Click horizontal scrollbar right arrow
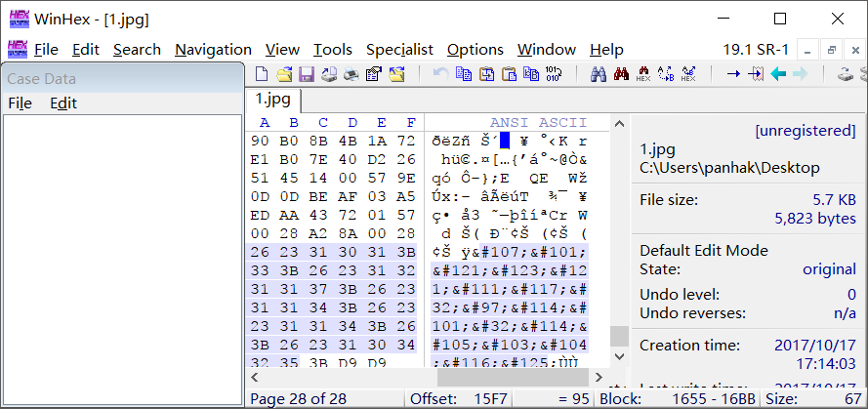The height and width of the screenshot is (409, 868). click(599, 378)
